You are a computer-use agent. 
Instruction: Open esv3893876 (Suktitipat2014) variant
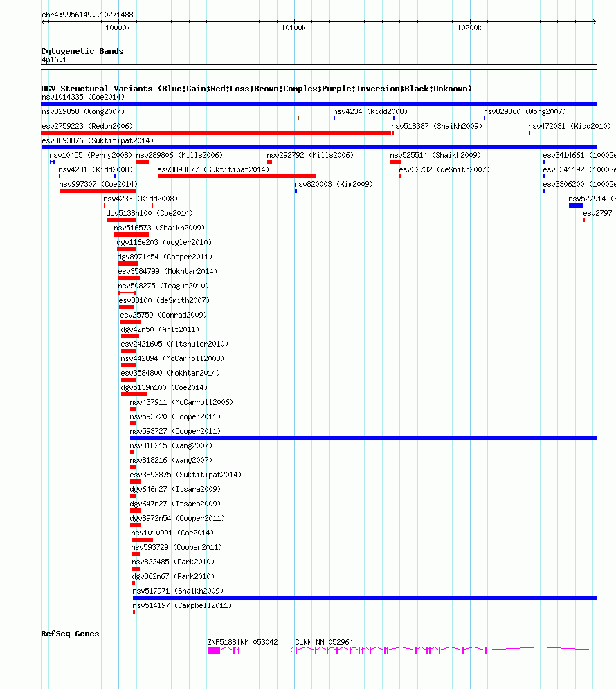pos(319,147)
